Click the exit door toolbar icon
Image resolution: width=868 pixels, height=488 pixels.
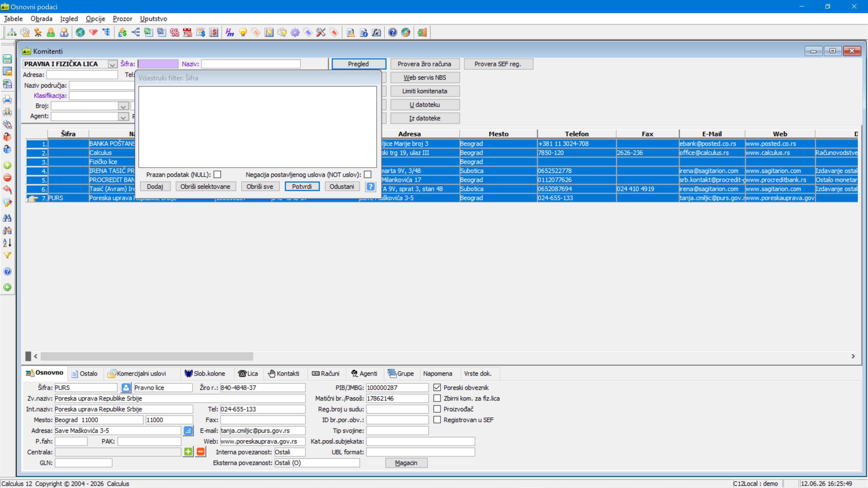(x=422, y=32)
